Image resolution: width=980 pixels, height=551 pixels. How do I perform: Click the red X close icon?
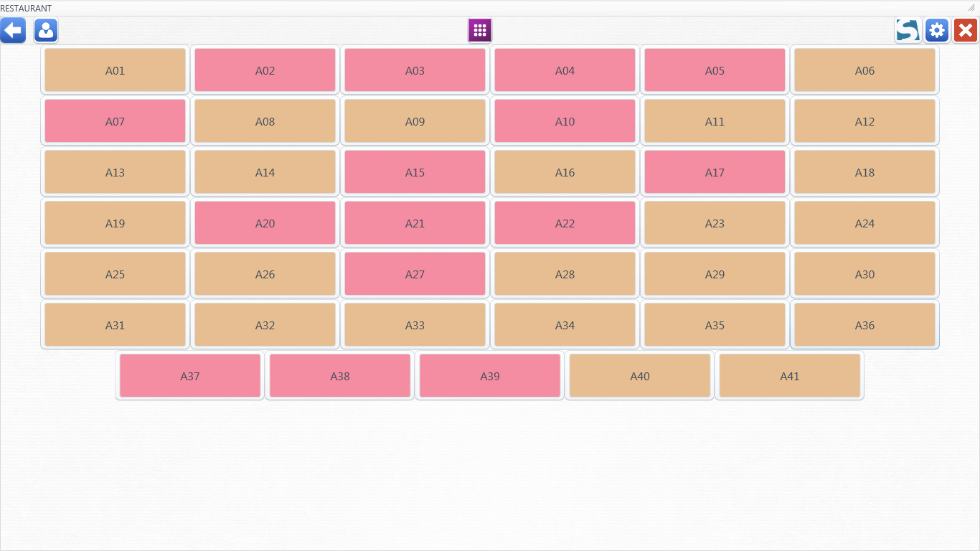(966, 31)
